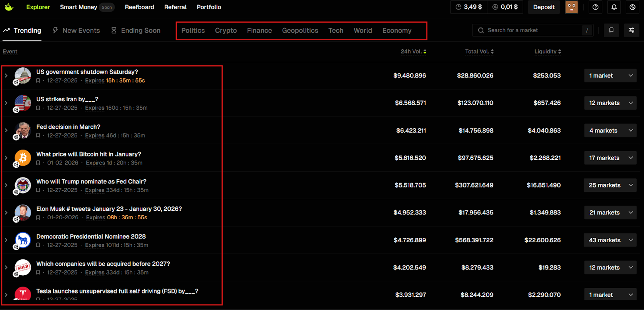Bookmark the Fed decision in March event
Image resolution: width=644 pixels, height=310 pixels.
click(x=38, y=135)
